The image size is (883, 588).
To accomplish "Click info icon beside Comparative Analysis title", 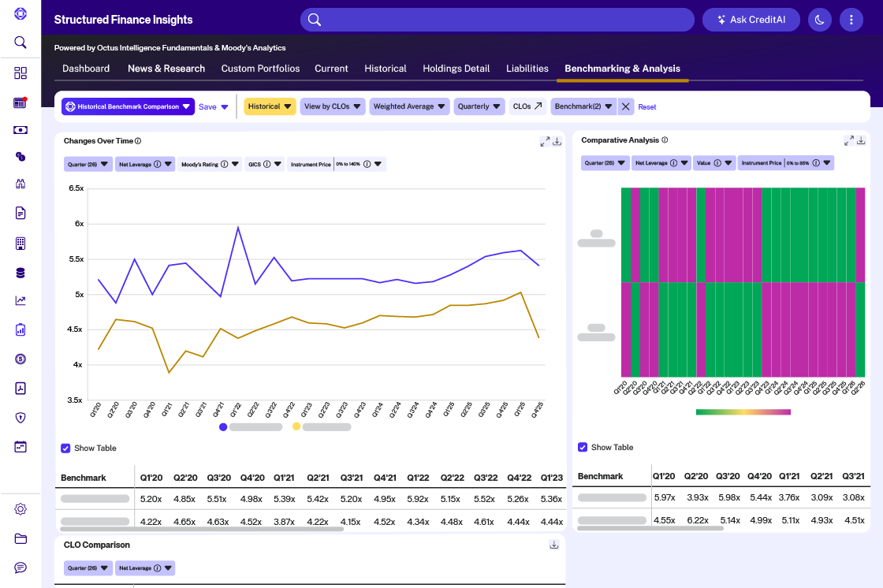I will 665,140.
